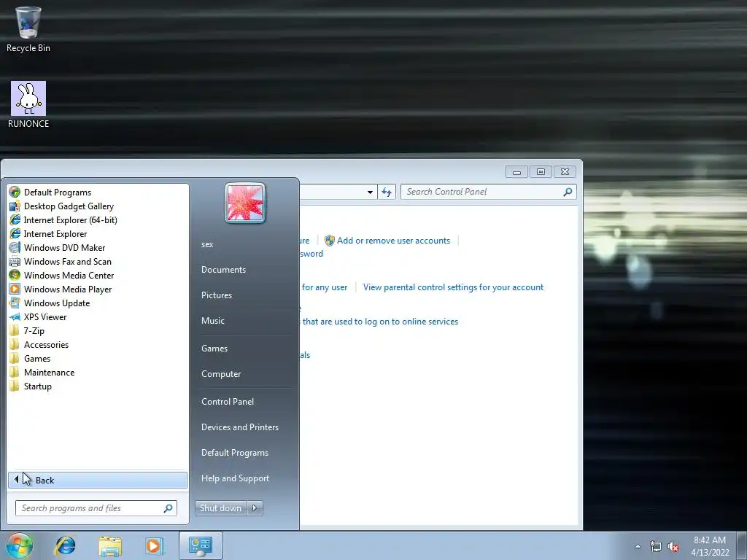Image resolution: width=747 pixels, height=560 pixels.
Task: Open Help and Support
Action: [x=236, y=478]
